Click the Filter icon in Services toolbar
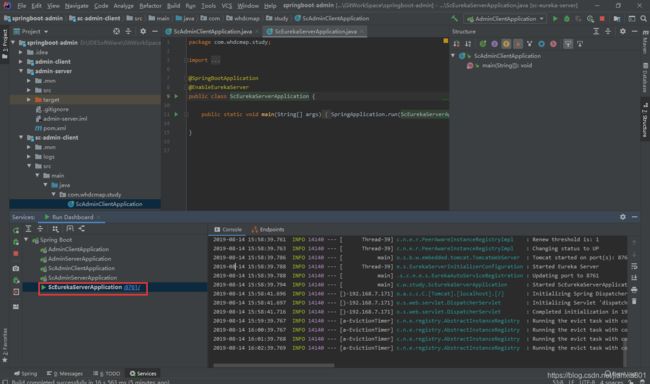The image size is (650, 384). point(70,228)
